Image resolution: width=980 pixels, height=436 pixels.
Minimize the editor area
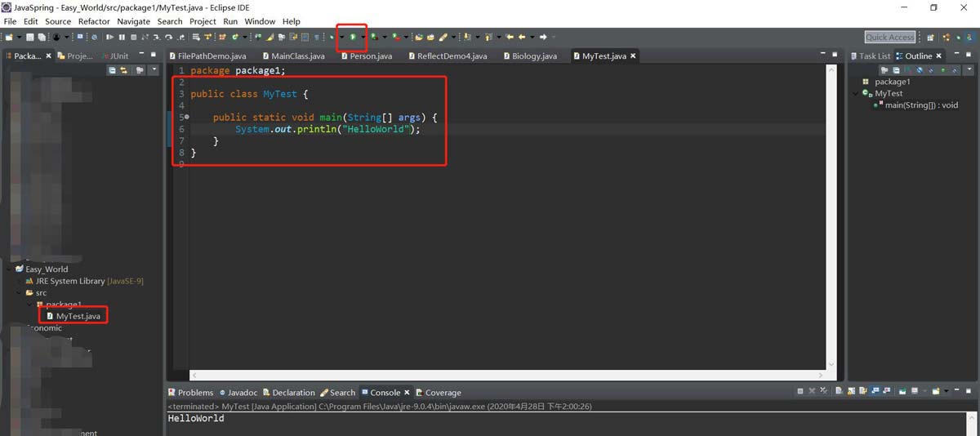coord(823,53)
